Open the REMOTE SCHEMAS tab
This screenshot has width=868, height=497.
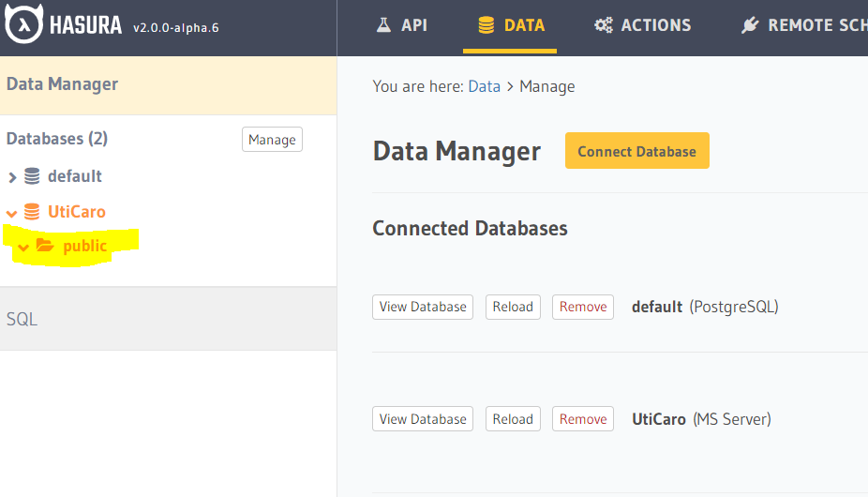803,26
